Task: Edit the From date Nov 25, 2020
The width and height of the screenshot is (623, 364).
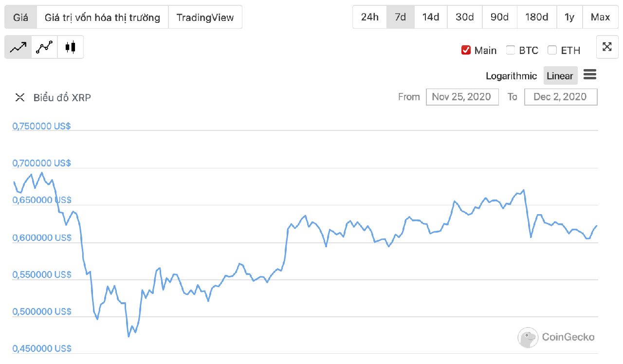Action: (462, 97)
